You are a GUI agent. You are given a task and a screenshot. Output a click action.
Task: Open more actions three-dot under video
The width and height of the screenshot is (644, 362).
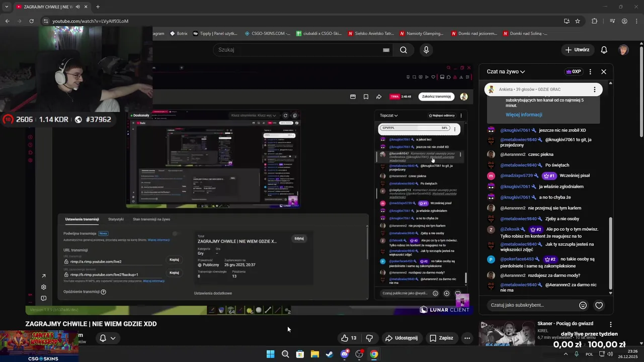(x=467, y=338)
